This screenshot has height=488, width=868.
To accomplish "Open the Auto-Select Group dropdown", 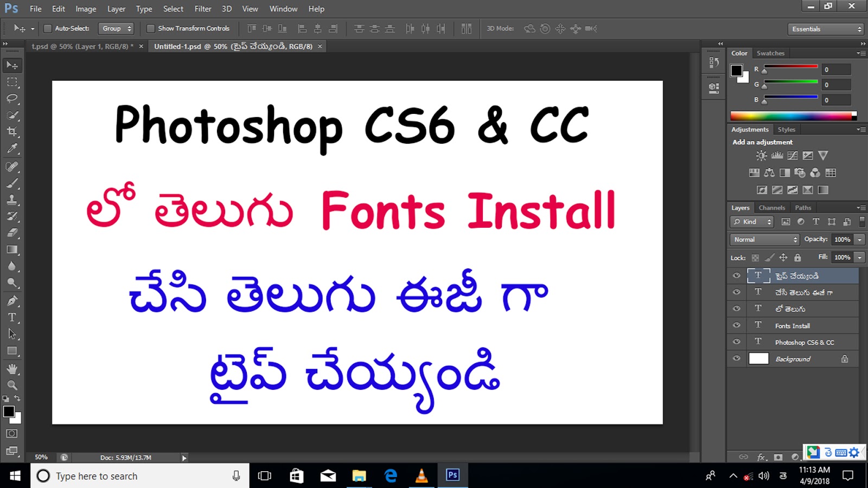I will pyautogui.click(x=116, y=29).
